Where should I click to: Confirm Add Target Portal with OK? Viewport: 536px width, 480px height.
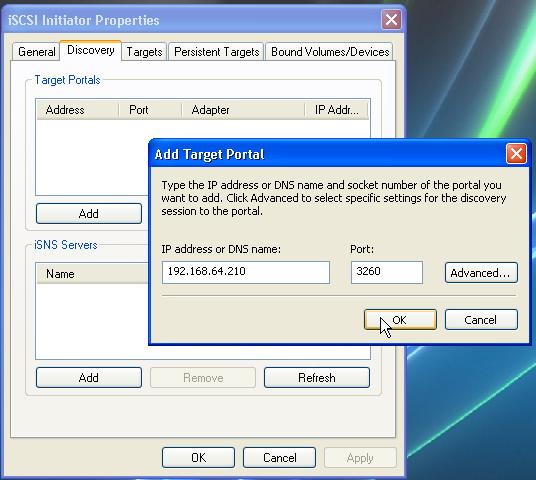[400, 320]
